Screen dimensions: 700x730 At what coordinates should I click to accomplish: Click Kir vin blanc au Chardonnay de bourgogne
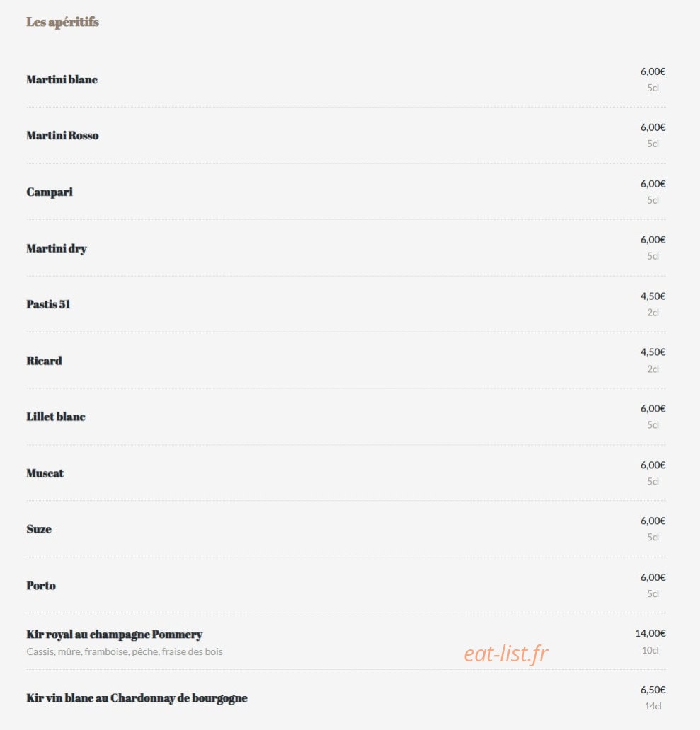pyautogui.click(x=137, y=698)
